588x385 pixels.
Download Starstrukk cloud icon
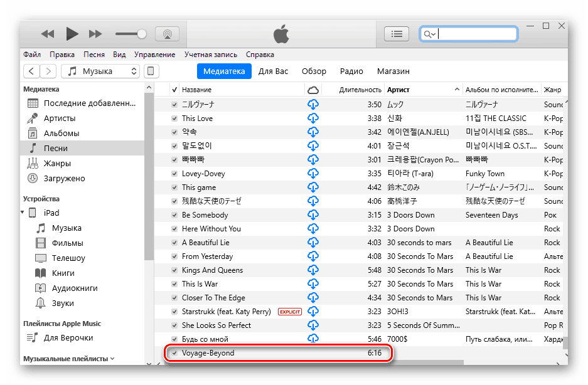coord(313,312)
